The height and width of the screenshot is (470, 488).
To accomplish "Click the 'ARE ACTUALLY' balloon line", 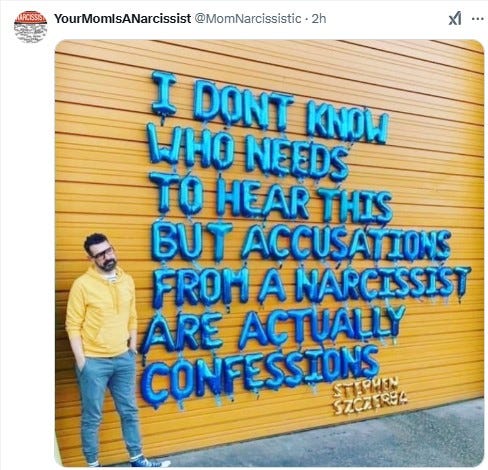I will pyautogui.click(x=273, y=328).
